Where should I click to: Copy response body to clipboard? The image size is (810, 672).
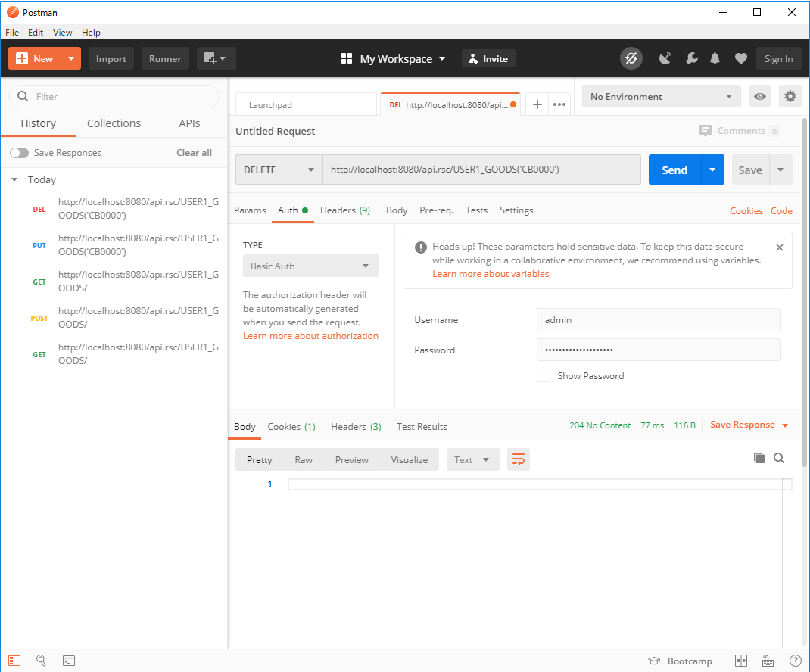coord(759,458)
